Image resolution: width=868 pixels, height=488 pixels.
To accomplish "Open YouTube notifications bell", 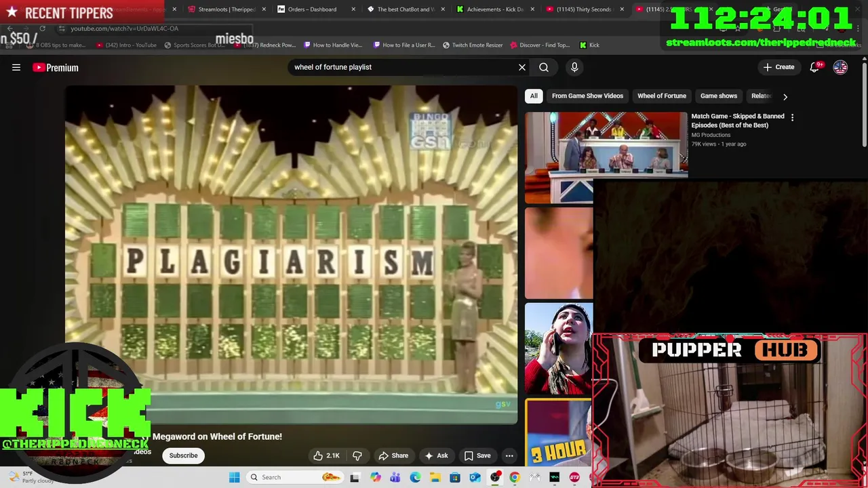I will click(815, 67).
